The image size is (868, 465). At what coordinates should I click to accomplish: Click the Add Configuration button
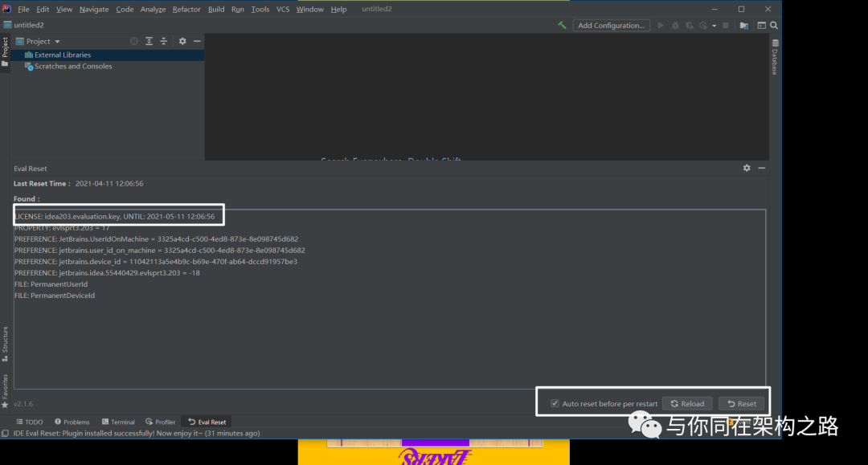[611, 26]
